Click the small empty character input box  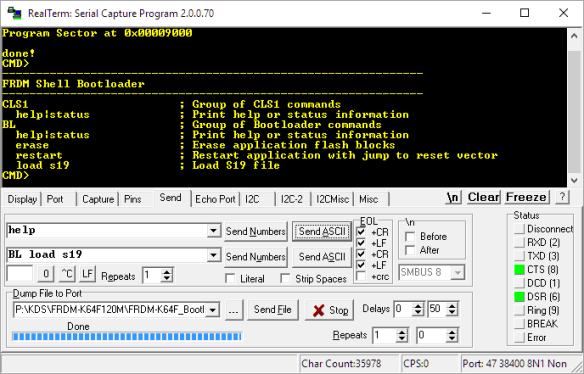20,274
